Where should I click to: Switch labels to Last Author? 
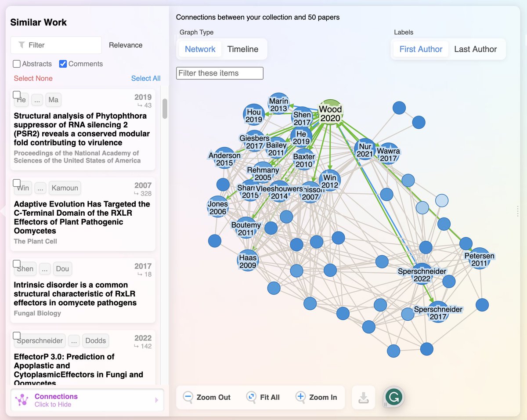click(x=475, y=49)
